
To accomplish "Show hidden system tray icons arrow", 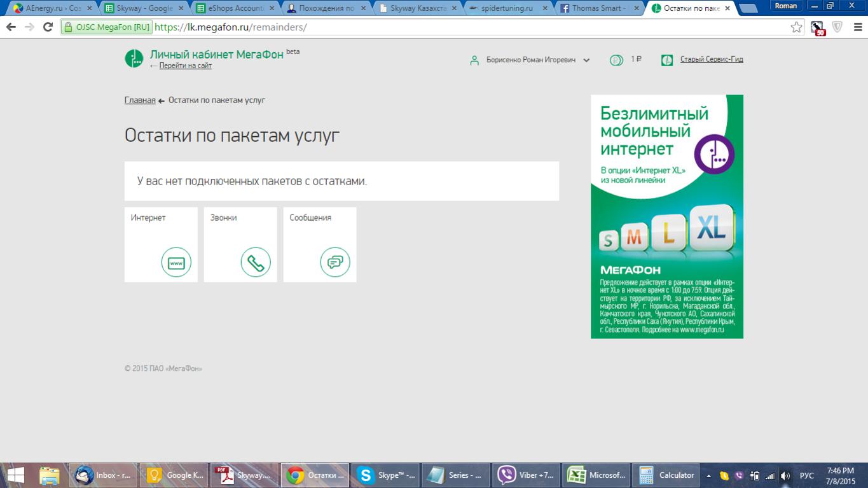I will [x=709, y=476].
